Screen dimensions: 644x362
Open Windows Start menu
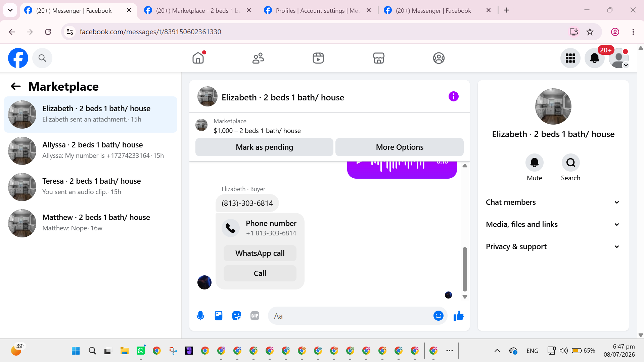[x=76, y=351]
